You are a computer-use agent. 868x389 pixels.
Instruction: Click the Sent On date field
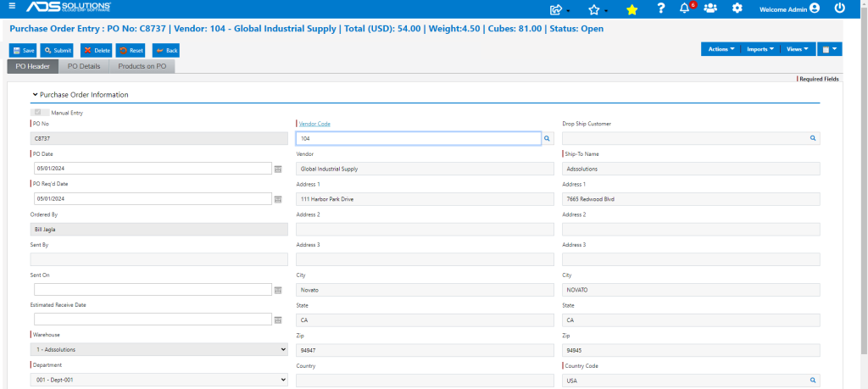click(153, 289)
